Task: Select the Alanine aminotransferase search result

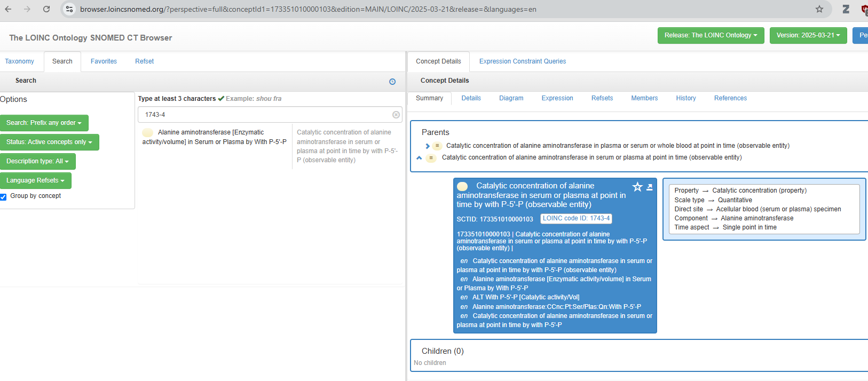Action: [215, 137]
